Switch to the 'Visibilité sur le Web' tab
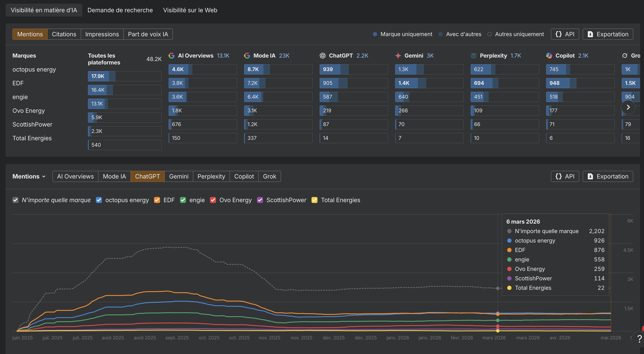The height and width of the screenshot is (354, 644). [x=190, y=10]
